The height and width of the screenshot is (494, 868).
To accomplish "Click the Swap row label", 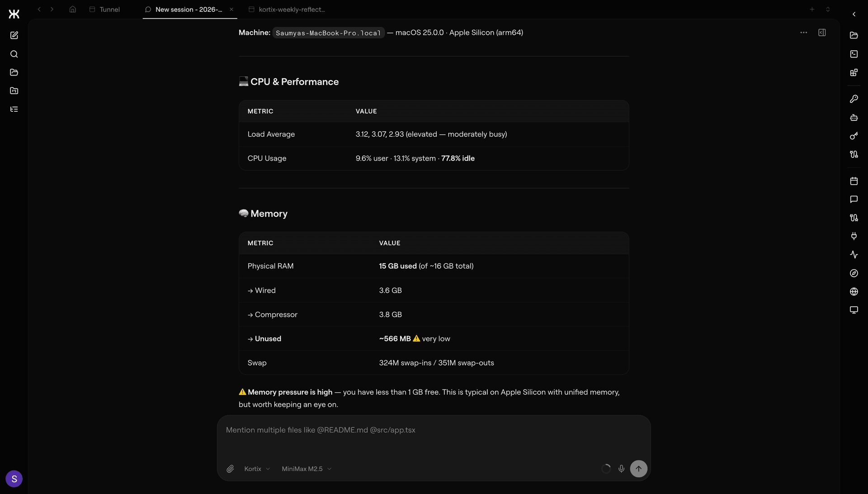I will 257,363.
